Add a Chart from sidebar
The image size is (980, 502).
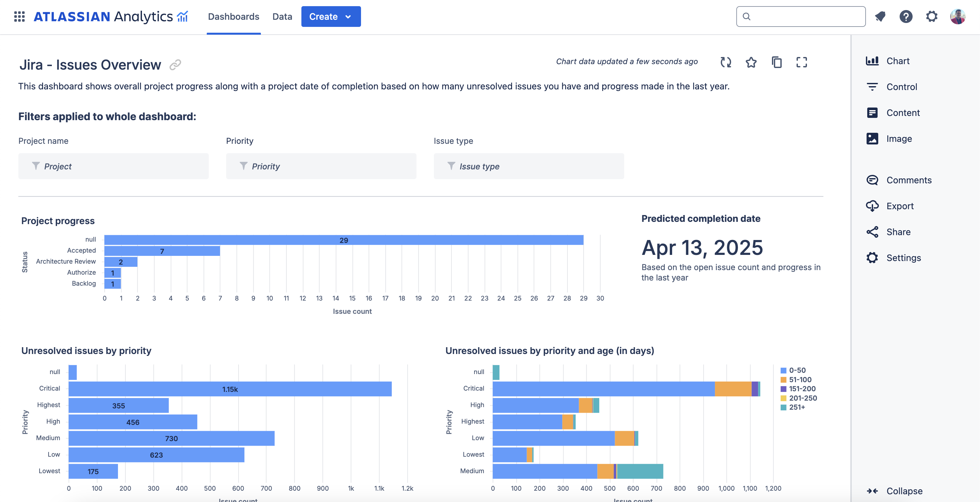(888, 61)
